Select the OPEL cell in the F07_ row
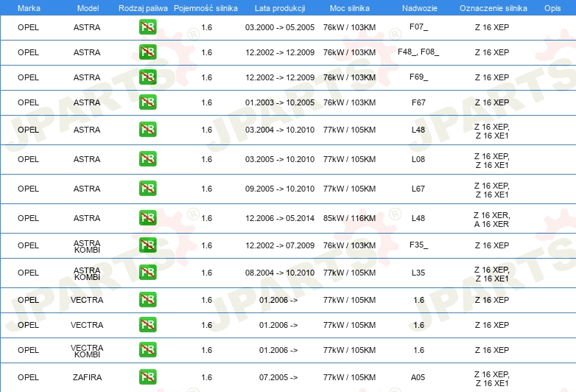This screenshot has width=576, height=392. coord(28,27)
